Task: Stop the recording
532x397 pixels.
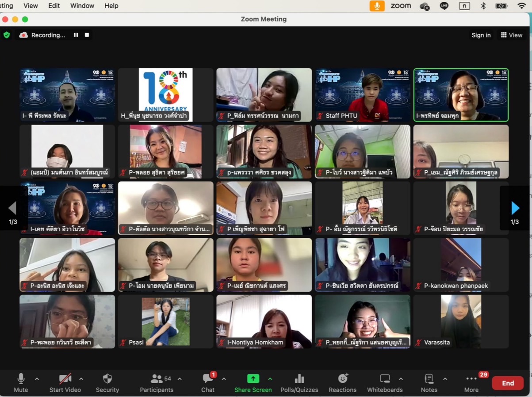Action: [87, 35]
